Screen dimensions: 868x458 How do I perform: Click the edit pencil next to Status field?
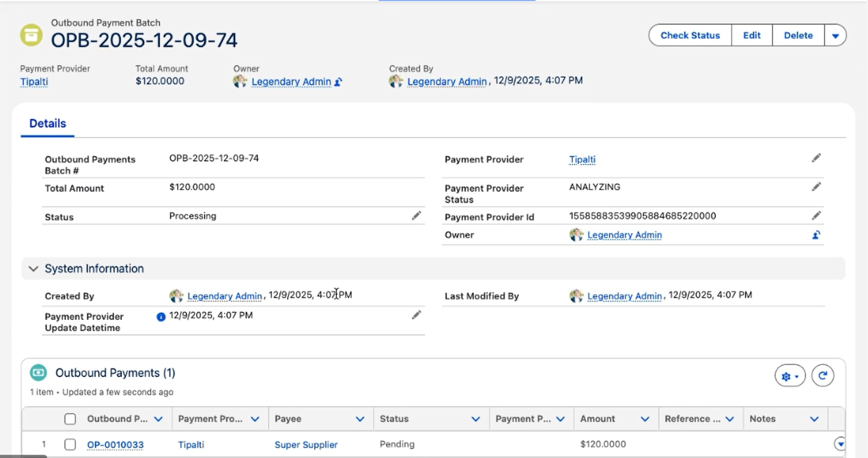(x=416, y=216)
